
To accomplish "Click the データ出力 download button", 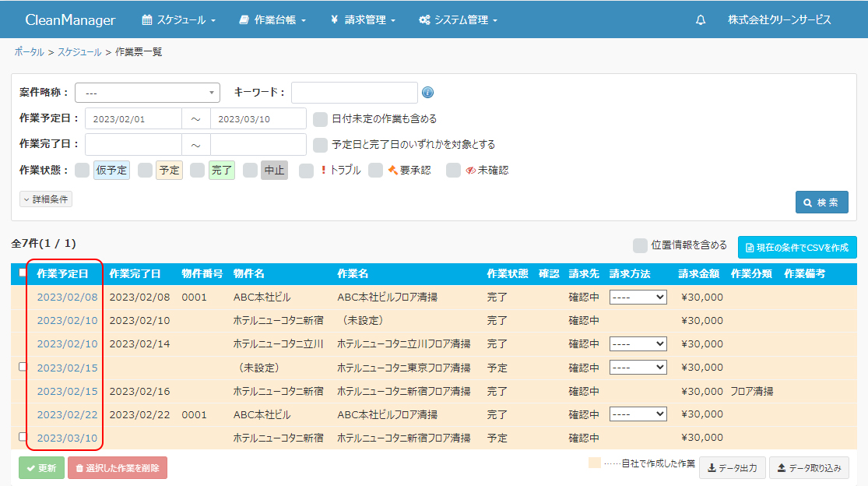I will pos(732,467).
